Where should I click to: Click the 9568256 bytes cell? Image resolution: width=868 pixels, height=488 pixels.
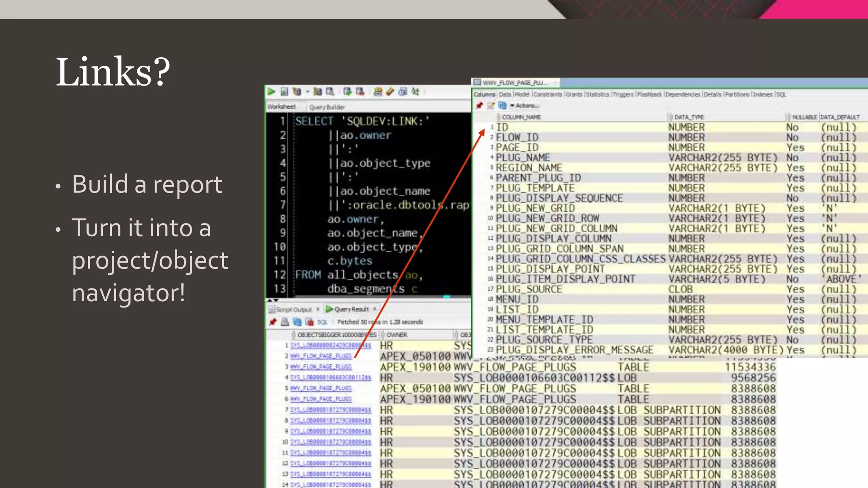pyautogui.click(x=753, y=377)
